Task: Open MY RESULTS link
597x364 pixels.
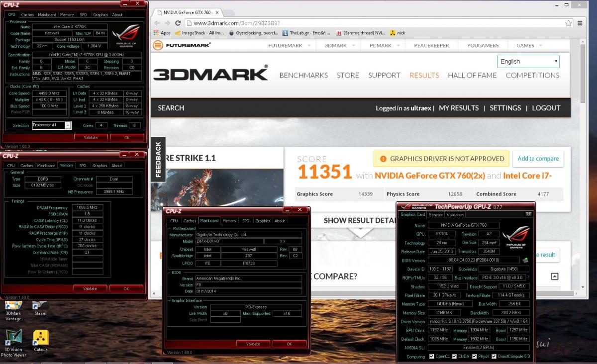Action: coord(459,108)
